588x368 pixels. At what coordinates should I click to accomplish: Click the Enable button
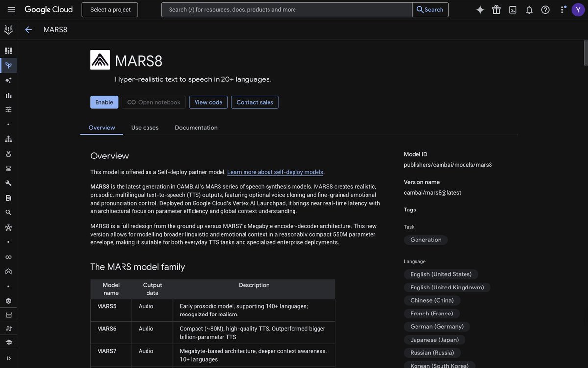[x=104, y=102]
